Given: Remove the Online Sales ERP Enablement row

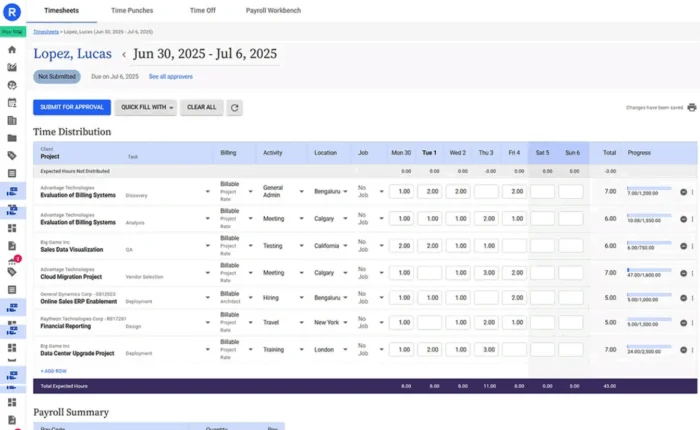Looking at the screenshot, I should point(683,298).
